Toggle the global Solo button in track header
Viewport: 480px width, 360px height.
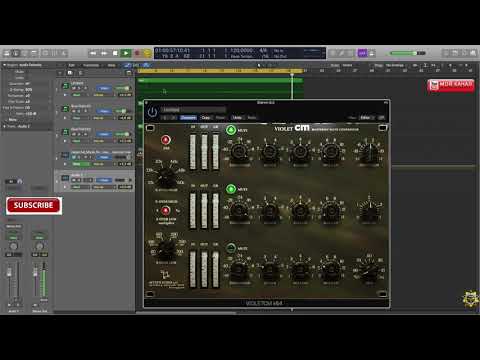[80, 73]
